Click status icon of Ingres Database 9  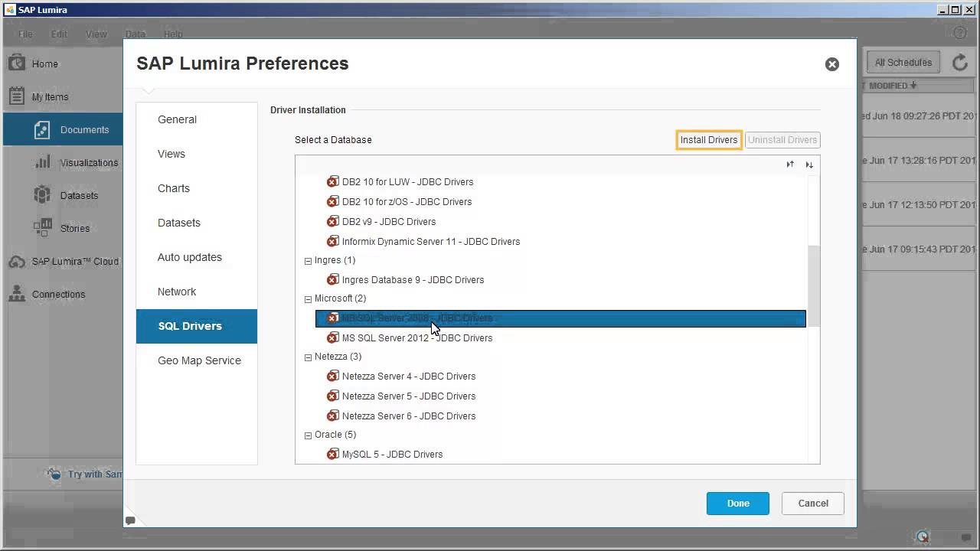coord(332,280)
